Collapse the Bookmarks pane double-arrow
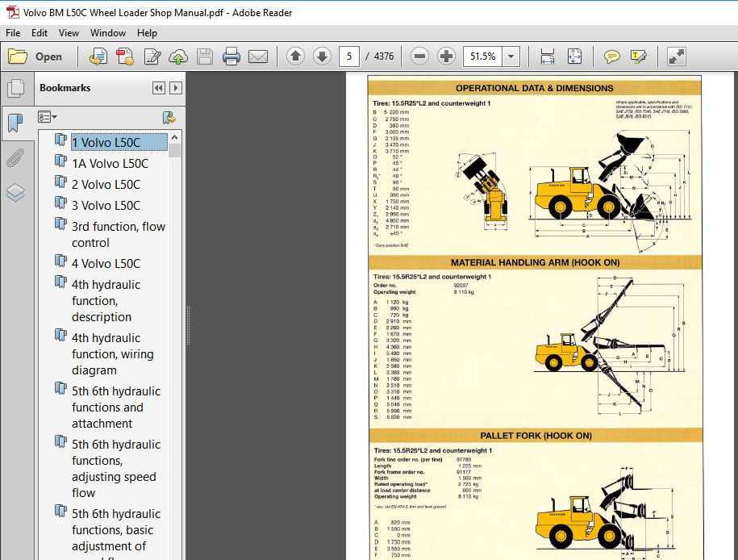Image resolution: width=738 pixels, height=560 pixels. coord(159,88)
